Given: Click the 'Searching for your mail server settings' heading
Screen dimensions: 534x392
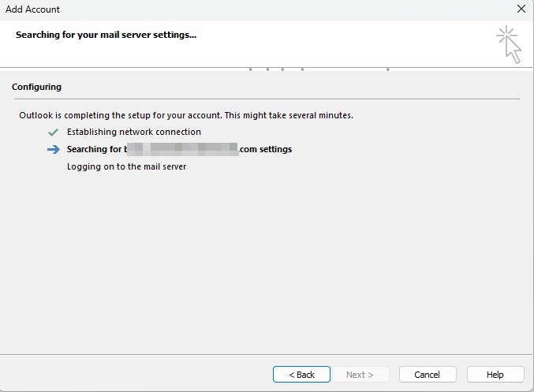Looking at the screenshot, I should 106,35.
